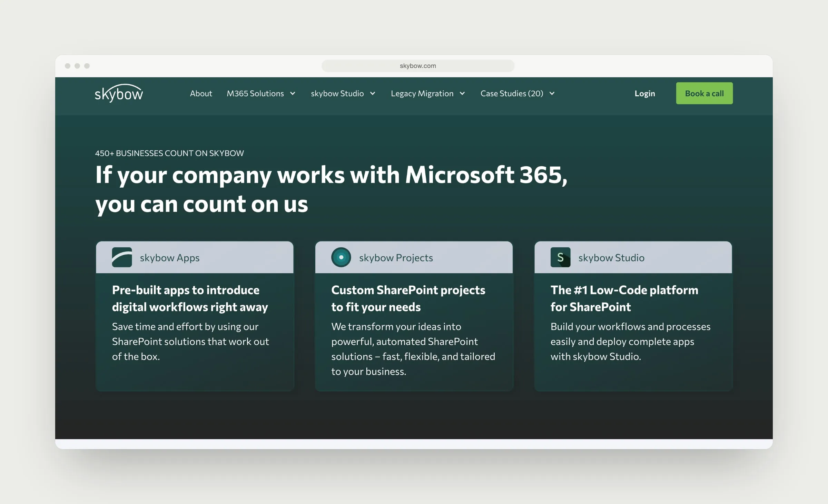Click 'Build your workflows and processes' description
This screenshot has width=828, height=504.
point(630,341)
